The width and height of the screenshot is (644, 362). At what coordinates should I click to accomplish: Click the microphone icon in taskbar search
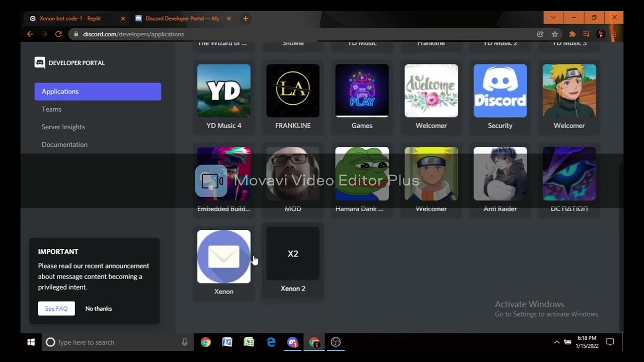point(185,342)
